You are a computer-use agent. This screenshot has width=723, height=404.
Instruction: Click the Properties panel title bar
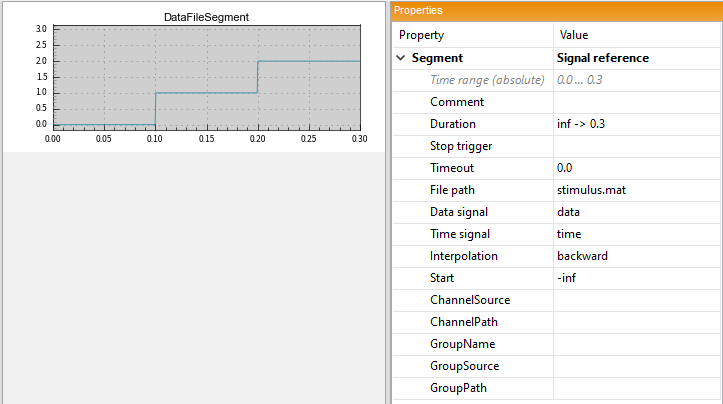[557, 11]
